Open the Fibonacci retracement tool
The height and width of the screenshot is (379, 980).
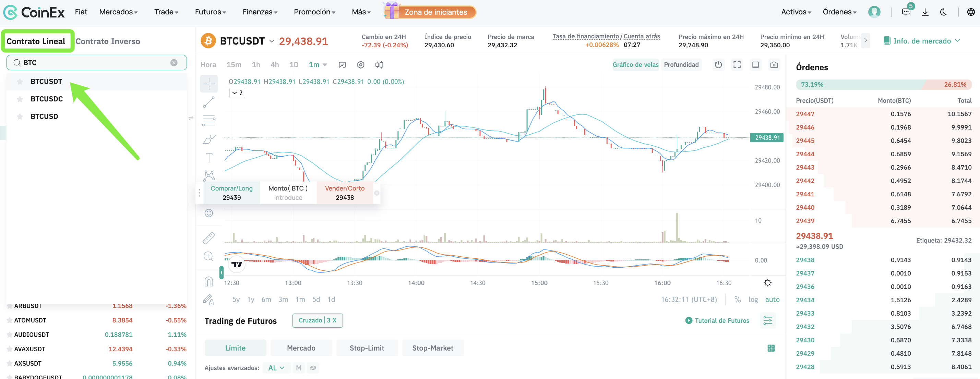[x=209, y=121]
